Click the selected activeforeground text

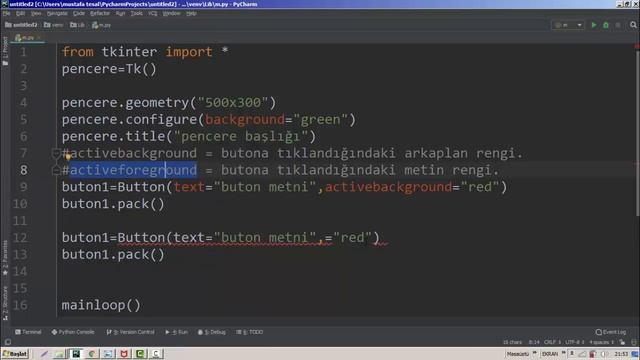coord(133,170)
